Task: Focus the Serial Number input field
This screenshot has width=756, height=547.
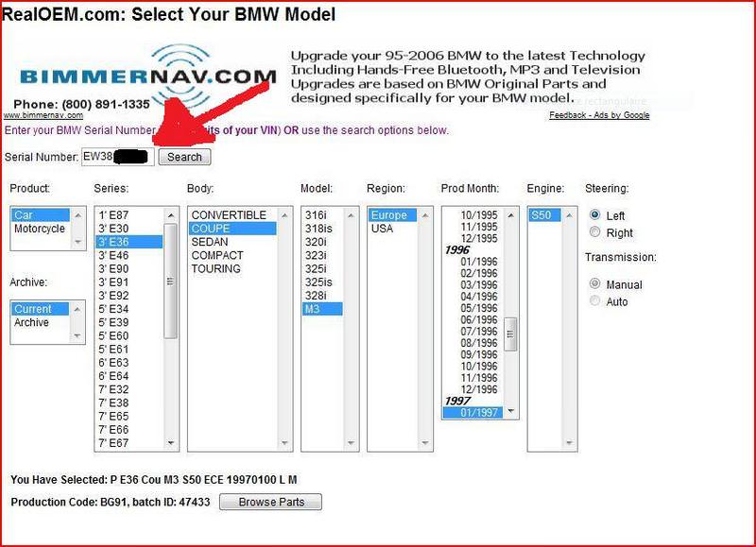Action: [x=117, y=157]
